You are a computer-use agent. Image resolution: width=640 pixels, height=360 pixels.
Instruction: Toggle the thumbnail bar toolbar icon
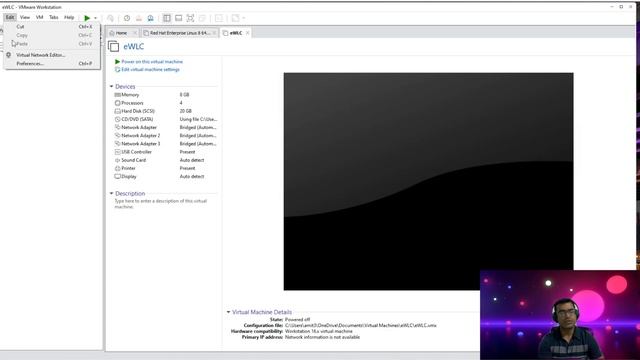pyautogui.click(x=178, y=18)
